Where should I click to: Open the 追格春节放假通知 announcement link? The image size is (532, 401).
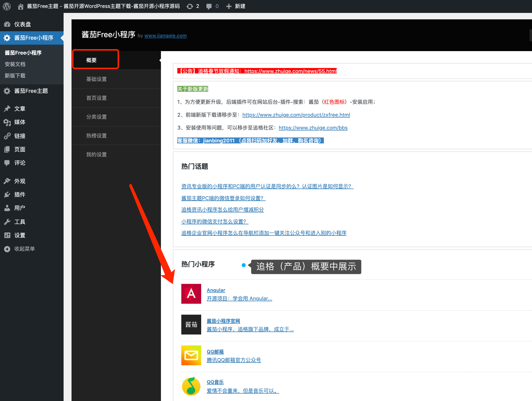(257, 71)
